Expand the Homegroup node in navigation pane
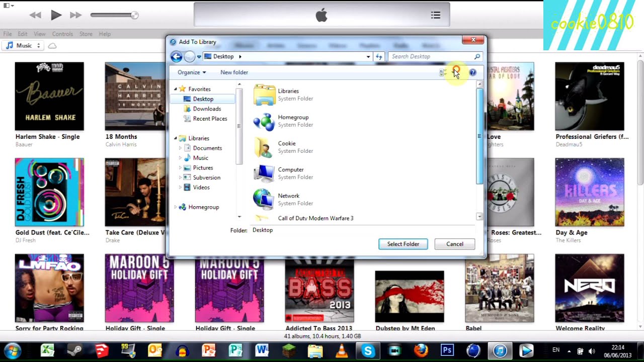This screenshot has width=644, height=362. pos(176,207)
